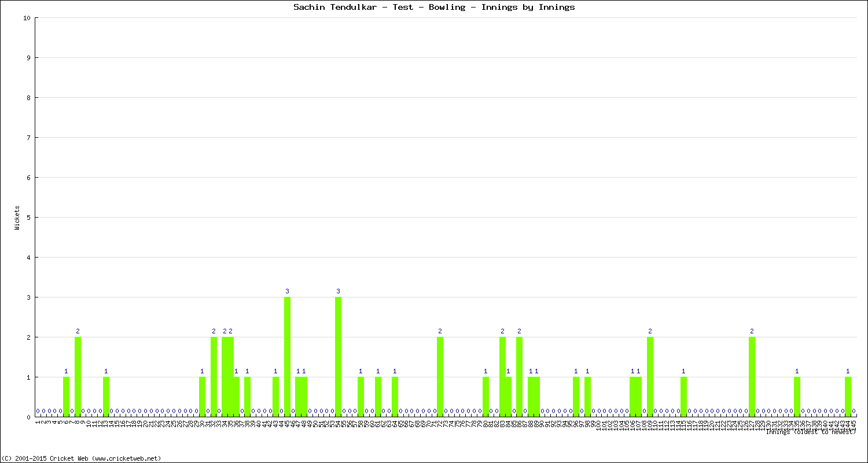Click the 1-wicket bar at innings 115
The image size is (868, 463).
point(683,397)
